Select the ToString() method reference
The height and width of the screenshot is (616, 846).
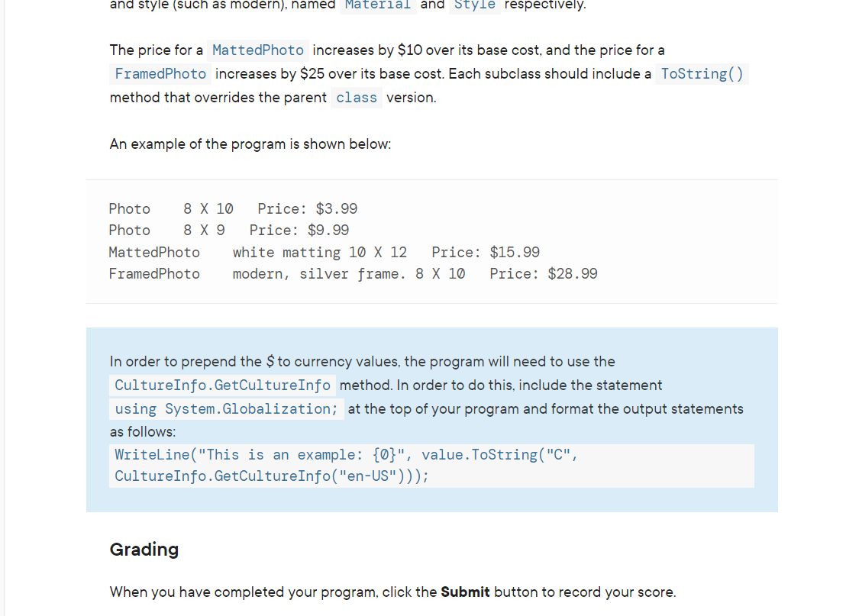point(700,73)
